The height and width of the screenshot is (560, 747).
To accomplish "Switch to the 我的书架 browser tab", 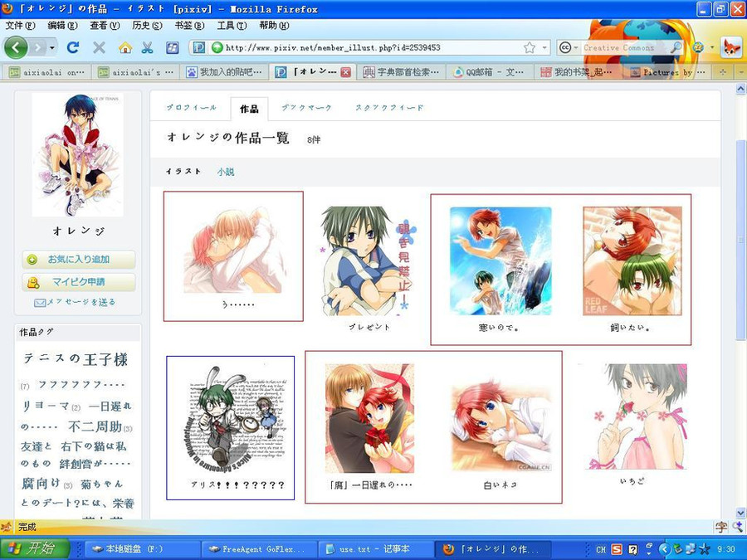I will click(x=578, y=72).
